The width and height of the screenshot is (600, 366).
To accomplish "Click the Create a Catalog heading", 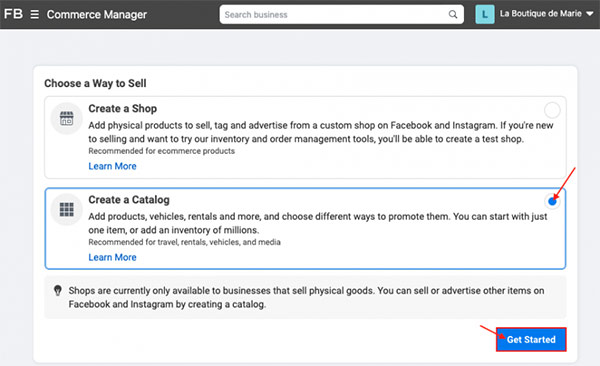I will coord(129,200).
